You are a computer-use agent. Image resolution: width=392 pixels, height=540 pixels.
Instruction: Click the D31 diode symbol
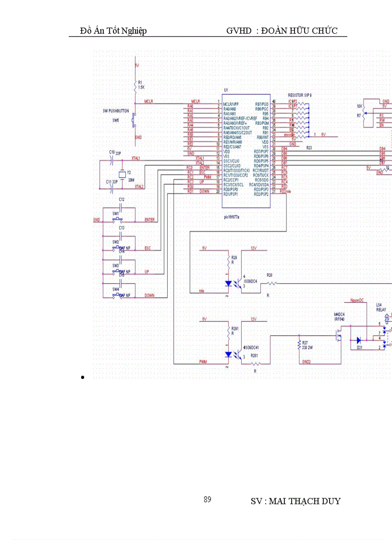357,340
